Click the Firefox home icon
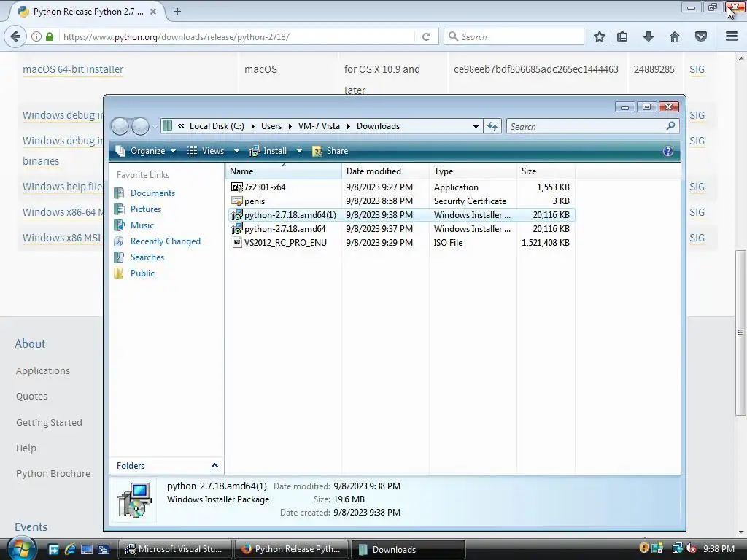Image resolution: width=747 pixels, height=560 pixels. click(675, 36)
